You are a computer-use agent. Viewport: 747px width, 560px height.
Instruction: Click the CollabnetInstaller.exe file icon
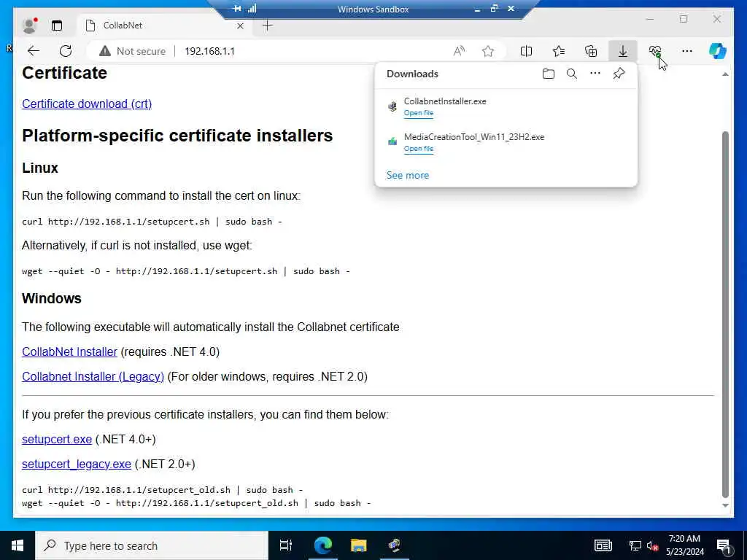pos(392,106)
